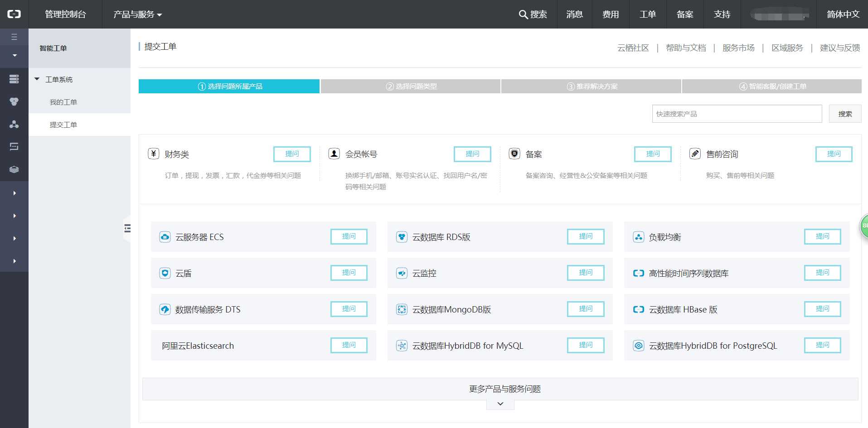Viewport: 868px width, 428px height.
Task: Open the load balancer icon in sidebar
Action: click(14, 124)
